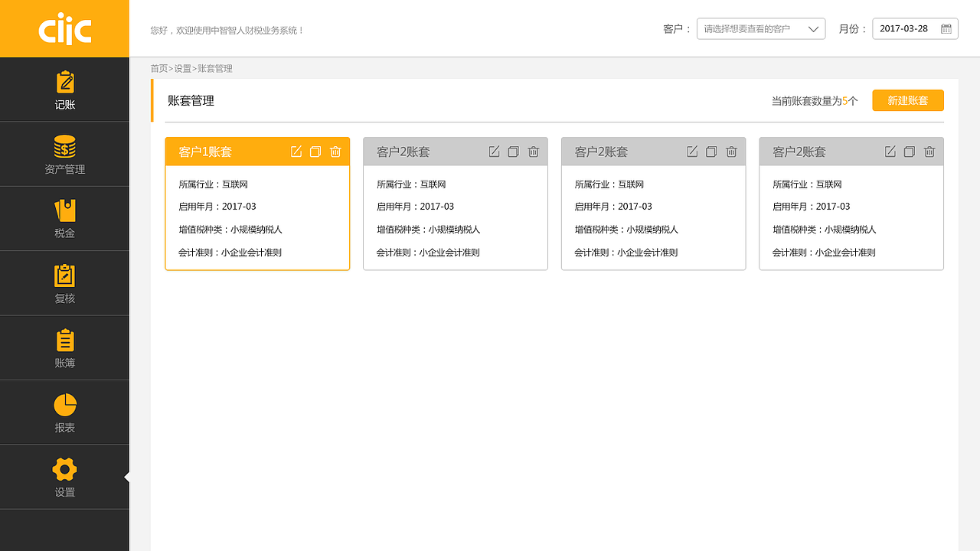Open the calendar picker icon
The width and height of the screenshot is (980, 551).
point(946,29)
